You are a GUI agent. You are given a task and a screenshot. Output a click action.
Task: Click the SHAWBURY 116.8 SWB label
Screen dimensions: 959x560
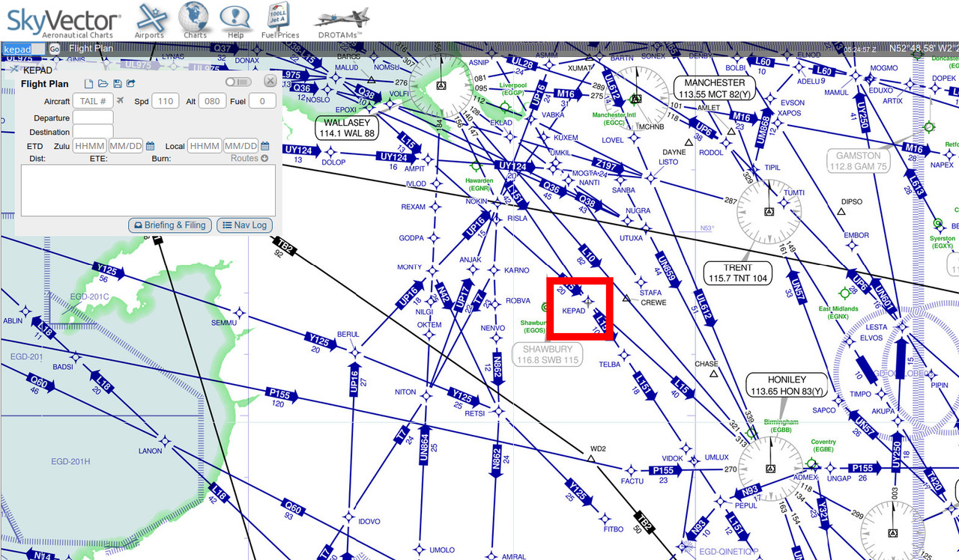tap(548, 354)
